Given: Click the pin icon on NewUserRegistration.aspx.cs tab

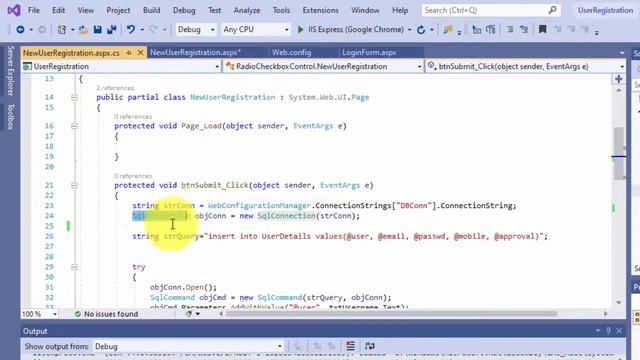Looking at the screenshot, I should point(129,53).
